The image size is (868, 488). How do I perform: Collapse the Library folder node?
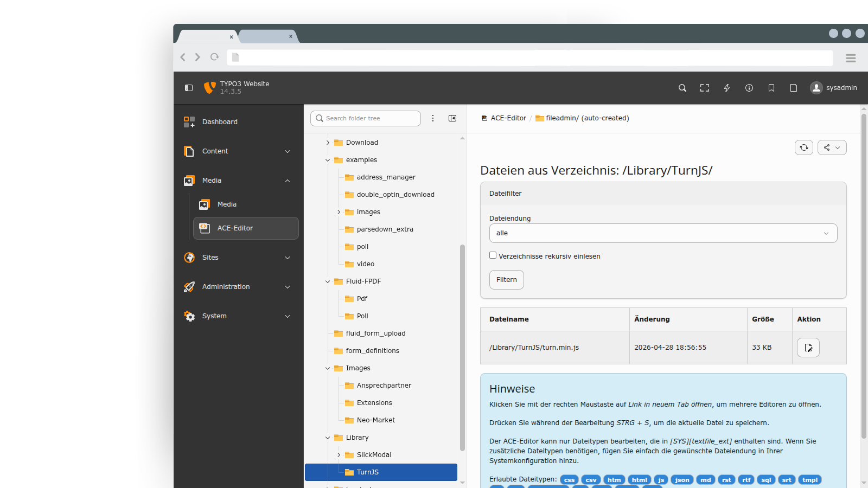(328, 438)
